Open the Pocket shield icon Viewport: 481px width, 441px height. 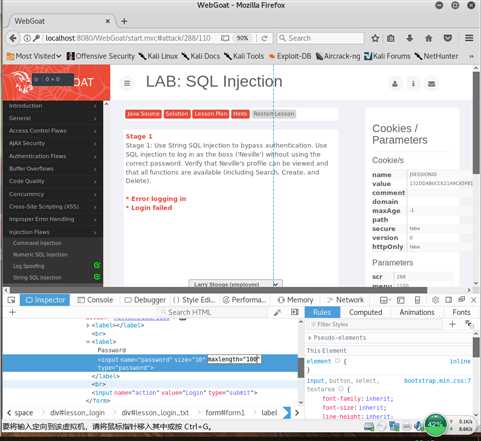tap(448, 38)
